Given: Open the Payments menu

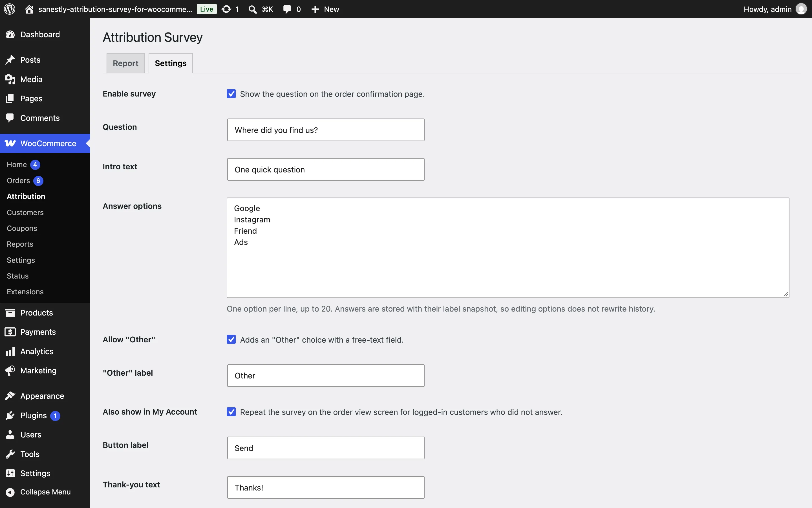Looking at the screenshot, I should click(x=45, y=332).
